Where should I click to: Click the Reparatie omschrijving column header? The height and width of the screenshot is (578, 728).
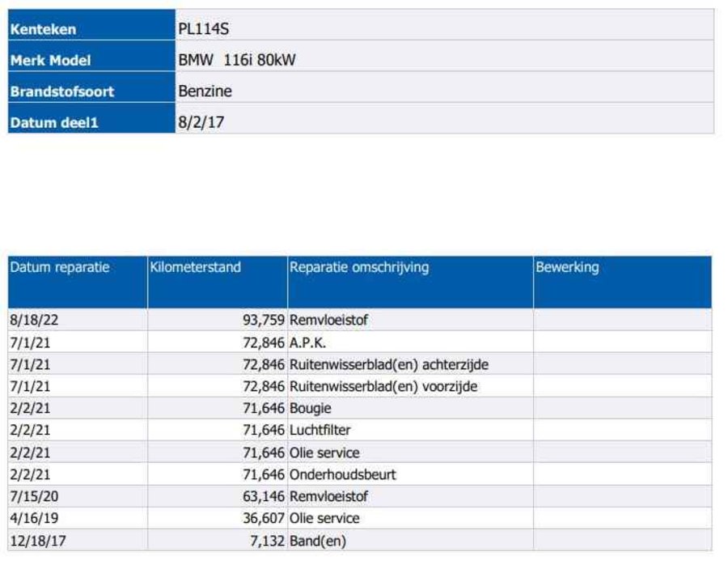point(359,268)
